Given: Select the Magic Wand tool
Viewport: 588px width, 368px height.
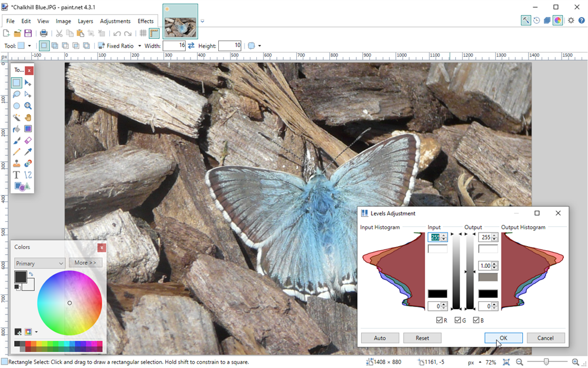Looking at the screenshot, I should [16, 117].
